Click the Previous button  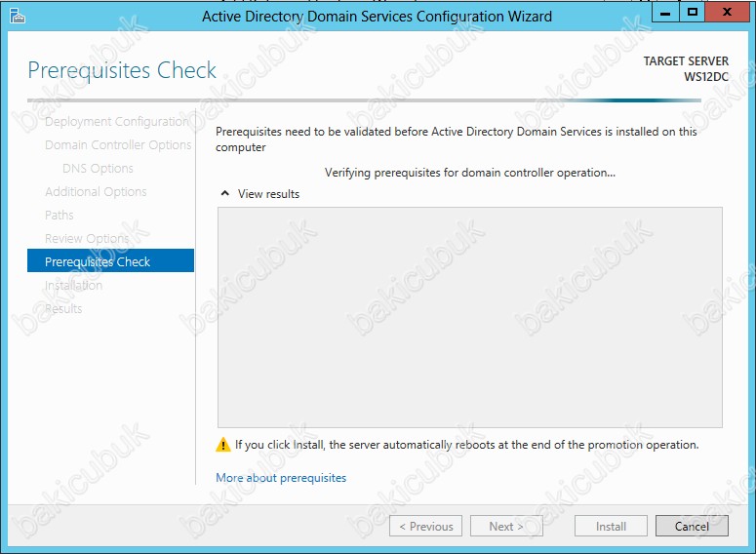[x=425, y=526]
